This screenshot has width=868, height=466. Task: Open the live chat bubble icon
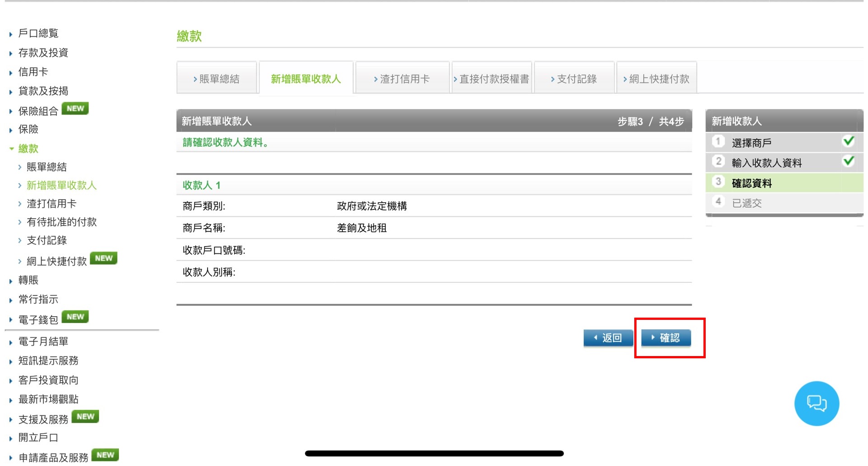coord(816,403)
